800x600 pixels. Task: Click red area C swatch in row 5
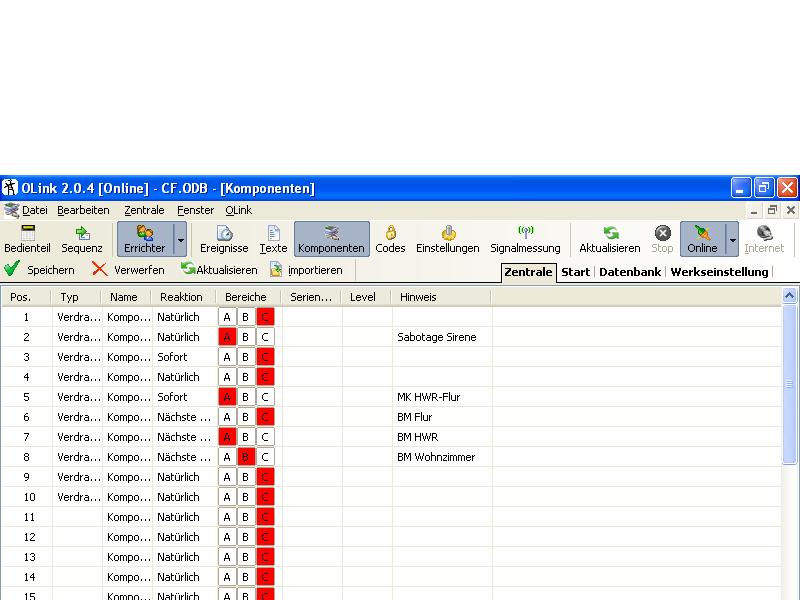(x=265, y=397)
